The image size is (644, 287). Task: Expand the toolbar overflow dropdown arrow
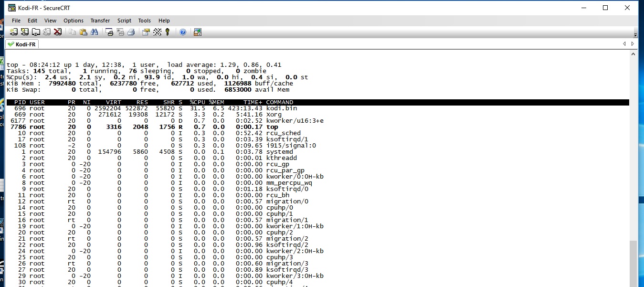635,35
